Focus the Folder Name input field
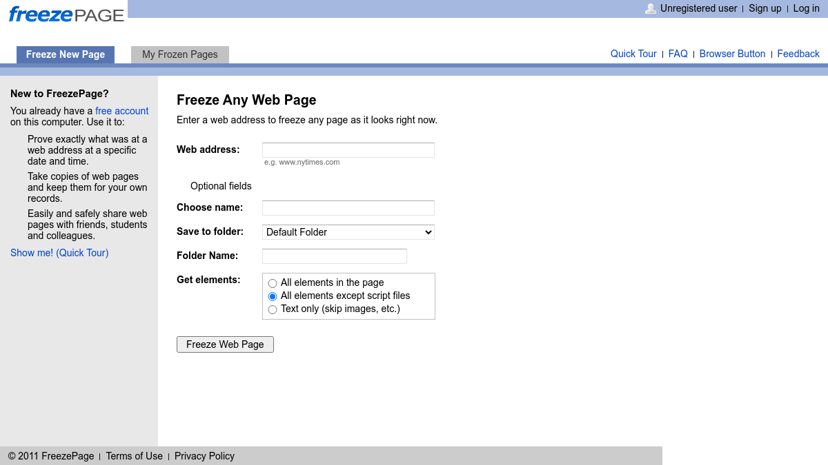 point(334,256)
